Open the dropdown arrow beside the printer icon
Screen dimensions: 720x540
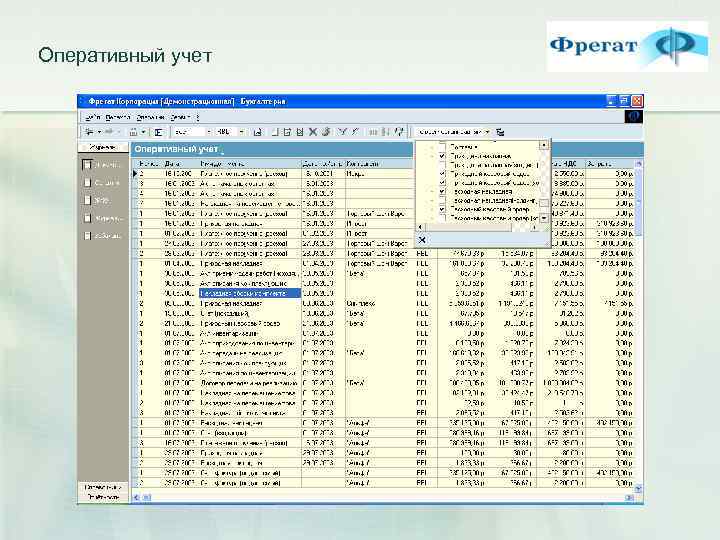144,132
